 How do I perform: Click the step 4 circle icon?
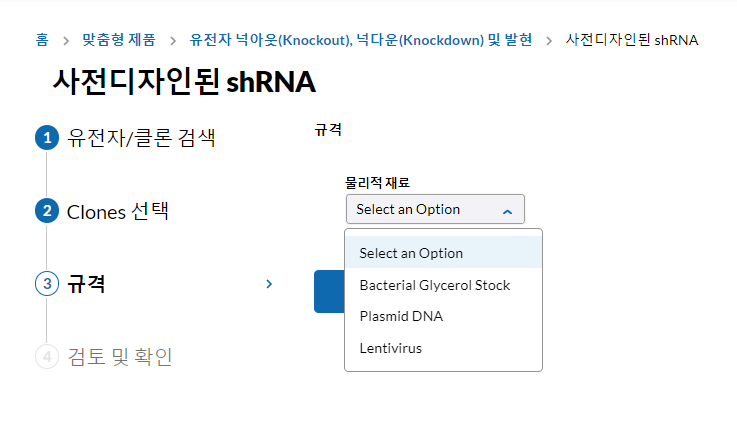[x=47, y=356]
